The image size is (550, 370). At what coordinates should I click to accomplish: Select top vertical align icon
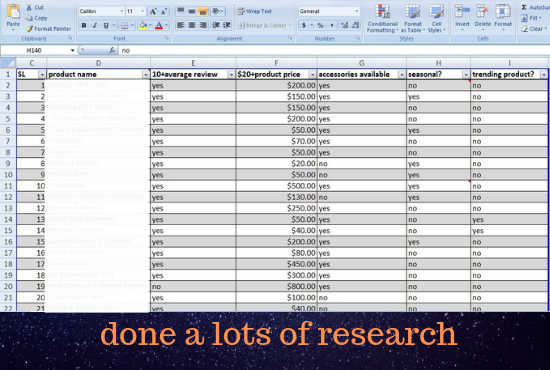pos(181,11)
